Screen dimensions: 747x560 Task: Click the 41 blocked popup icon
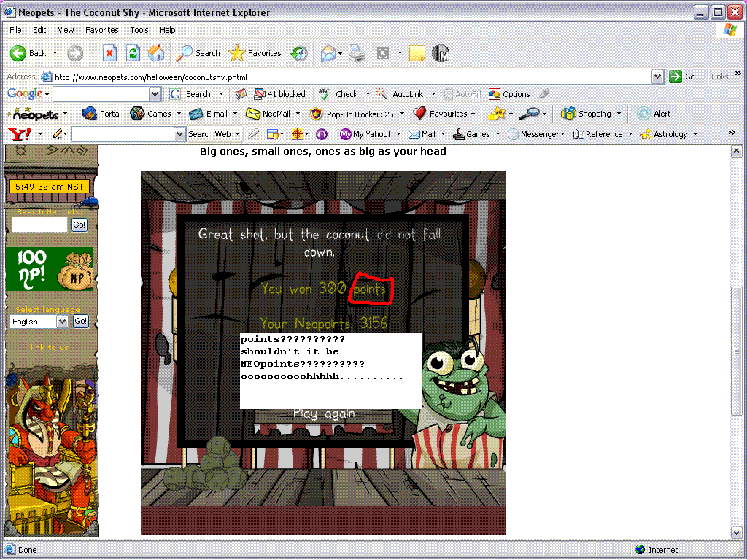pos(260,94)
